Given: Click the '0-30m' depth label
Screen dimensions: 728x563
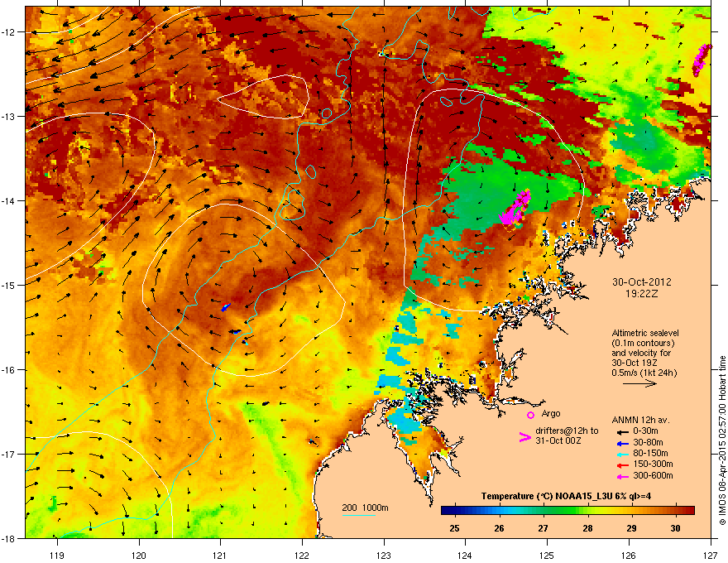Looking at the screenshot, I should (645, 431).
